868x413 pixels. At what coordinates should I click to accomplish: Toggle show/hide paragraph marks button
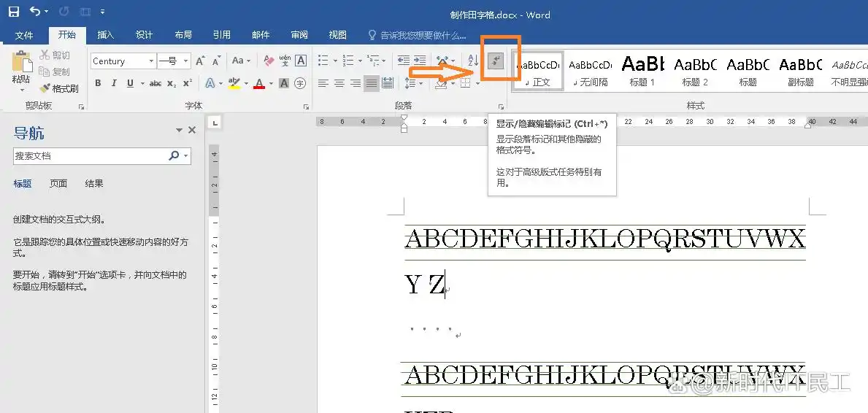pyautogui.click(x=496, y=61)
